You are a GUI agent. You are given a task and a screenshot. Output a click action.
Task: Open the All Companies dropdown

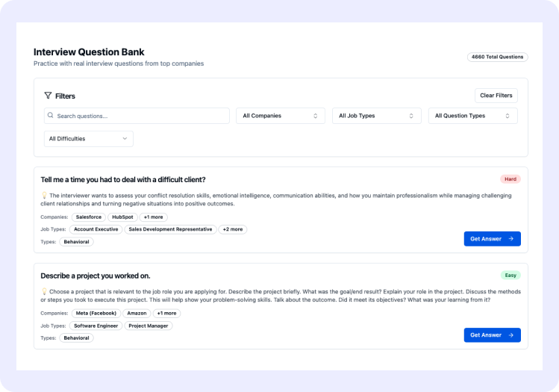pyautogui.click(x=280, y=116)
